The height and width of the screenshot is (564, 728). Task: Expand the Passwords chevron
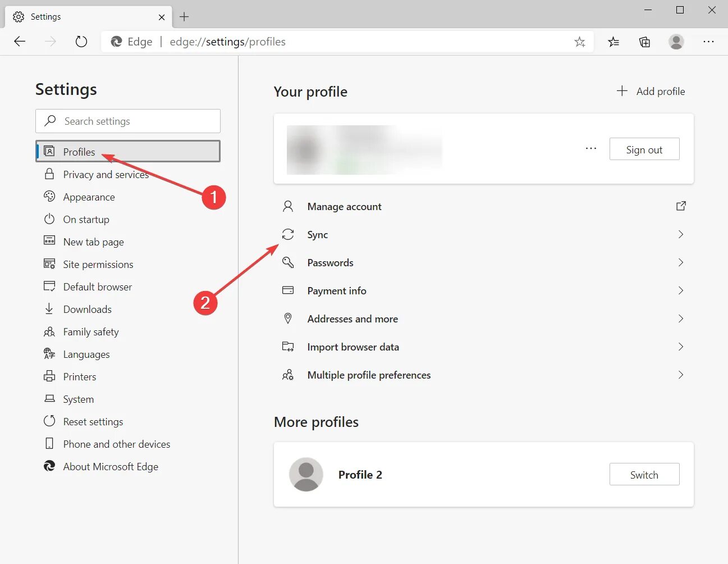point(681,262)
